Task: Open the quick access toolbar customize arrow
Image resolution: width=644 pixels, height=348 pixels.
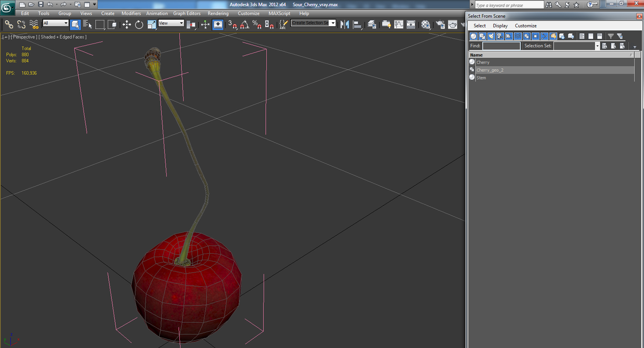Action: pyautogui.click(x=94, y=4)
